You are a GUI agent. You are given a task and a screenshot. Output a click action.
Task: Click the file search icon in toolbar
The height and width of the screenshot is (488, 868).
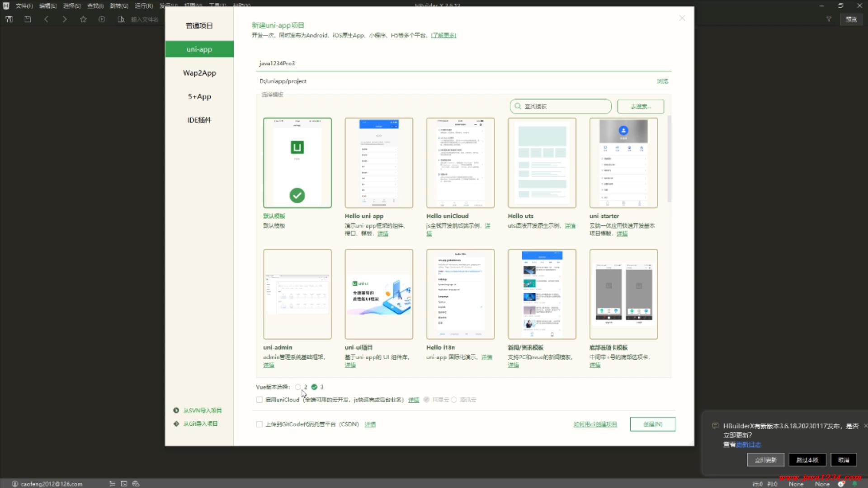pos(121,19)
